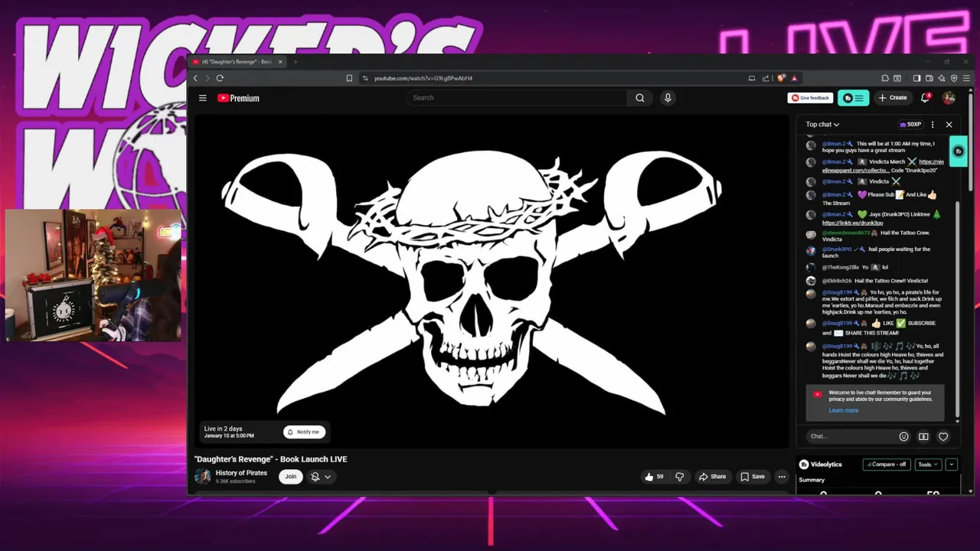
Task: Send a Super Chat via dollar icon
Action: (x=923, y=436)
